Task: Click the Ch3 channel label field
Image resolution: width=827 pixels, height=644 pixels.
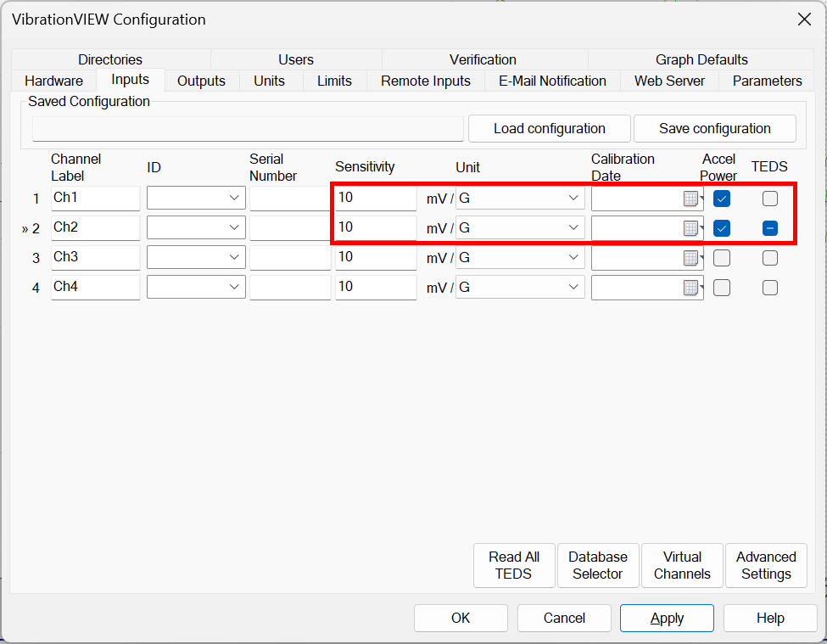Action: pyautogui.click(x=95, y=258)
